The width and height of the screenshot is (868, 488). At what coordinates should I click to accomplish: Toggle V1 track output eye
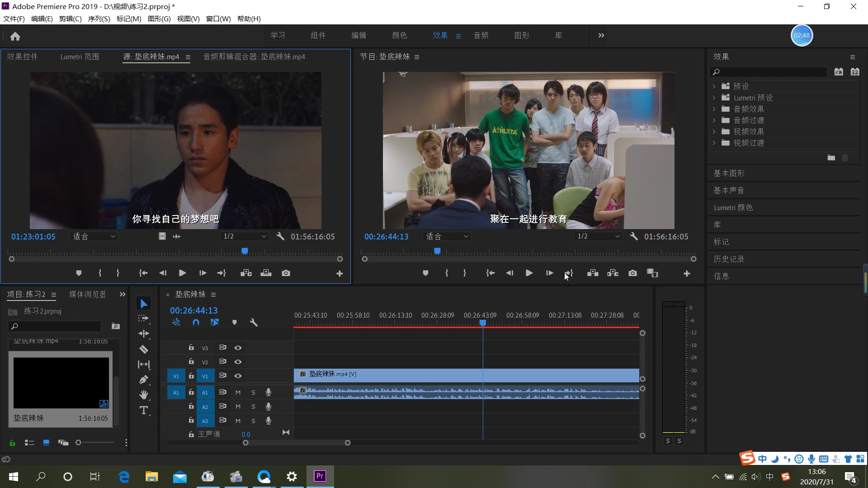point(238,376)
